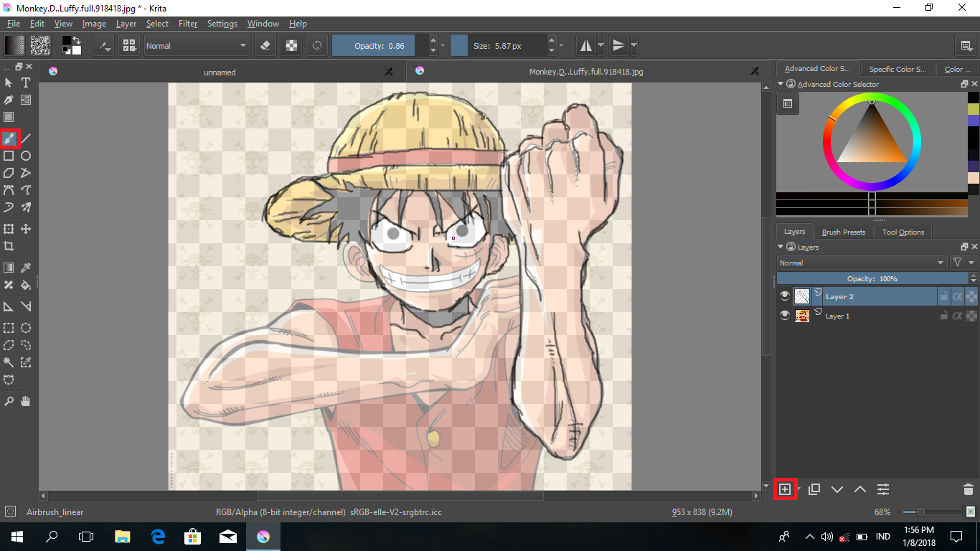Toggle alpha lock on Layer 2

(x=971, y=296)
